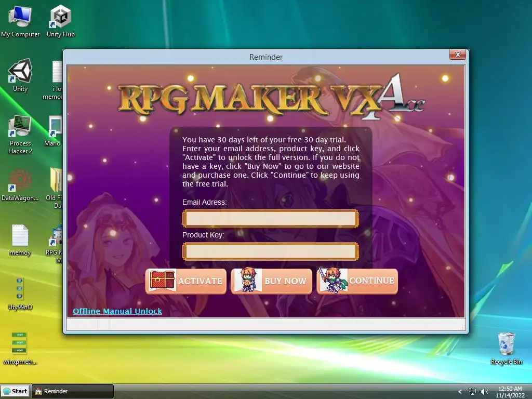The width and height of the screenshot is (532, 399).
Task: Click the RPG Maker VX Ace logo
Action: [x=271, y=97]
